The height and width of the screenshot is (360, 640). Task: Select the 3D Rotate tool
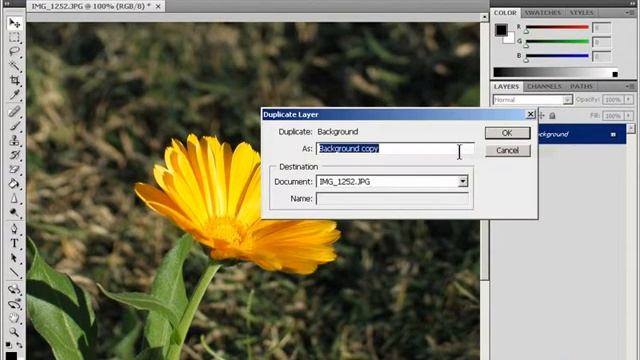(14, 289)
